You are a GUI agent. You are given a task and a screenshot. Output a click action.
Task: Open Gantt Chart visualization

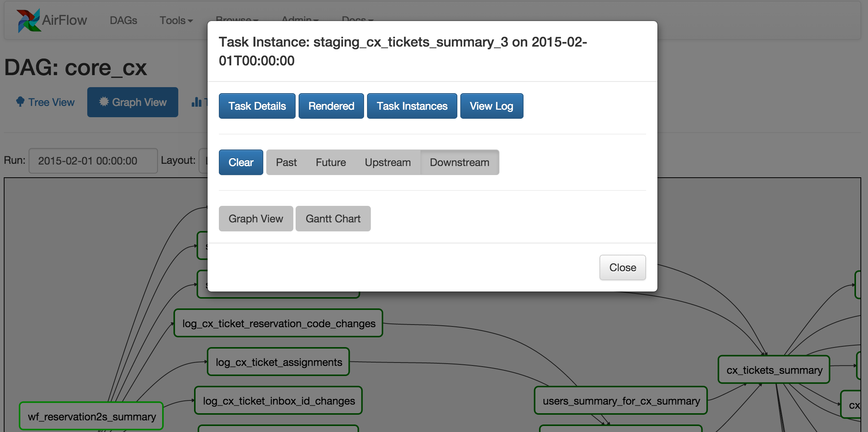(332, 219)
